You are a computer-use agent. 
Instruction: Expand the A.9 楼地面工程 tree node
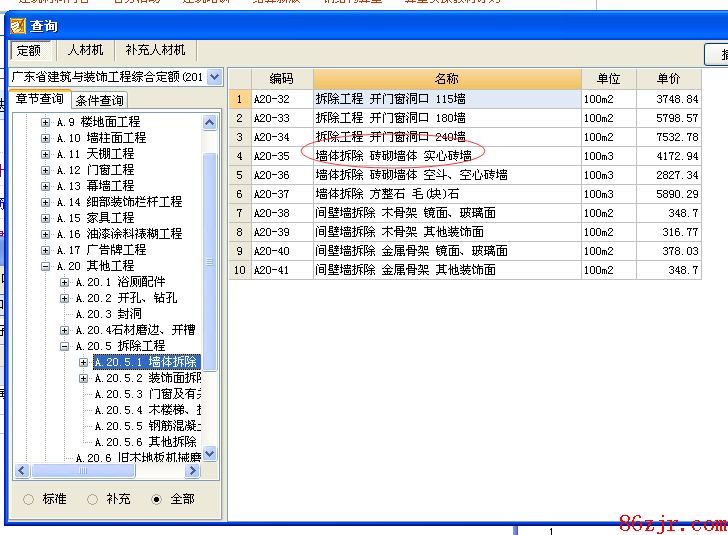pos(45,122)
